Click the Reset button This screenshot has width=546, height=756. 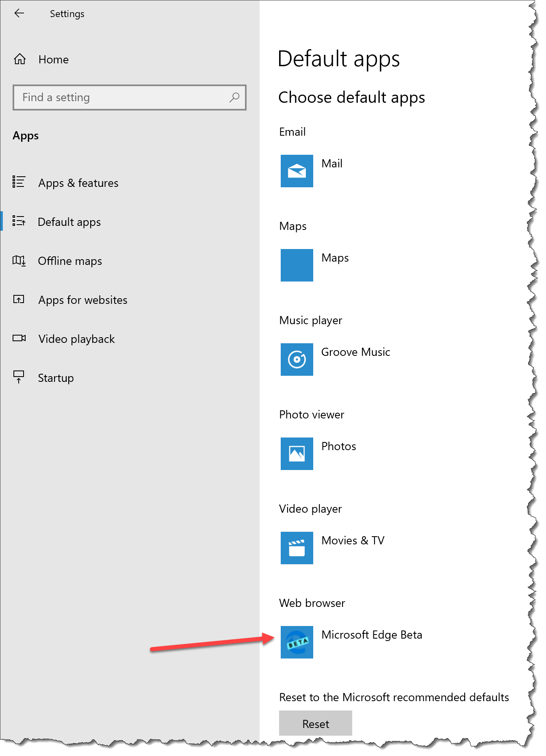tap(316, 723)
